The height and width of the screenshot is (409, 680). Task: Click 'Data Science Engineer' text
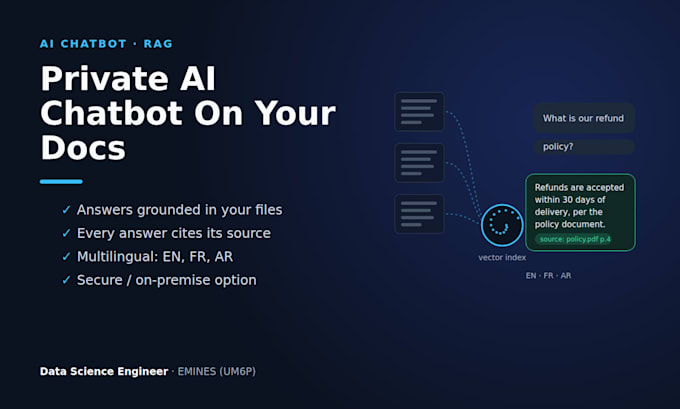click(x=104, y=371)
